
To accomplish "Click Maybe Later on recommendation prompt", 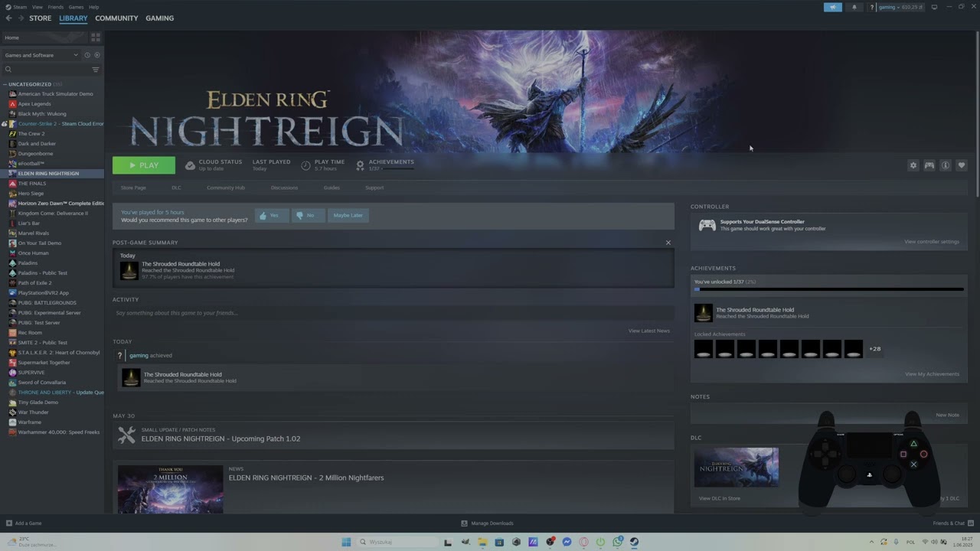I will 348,216.
